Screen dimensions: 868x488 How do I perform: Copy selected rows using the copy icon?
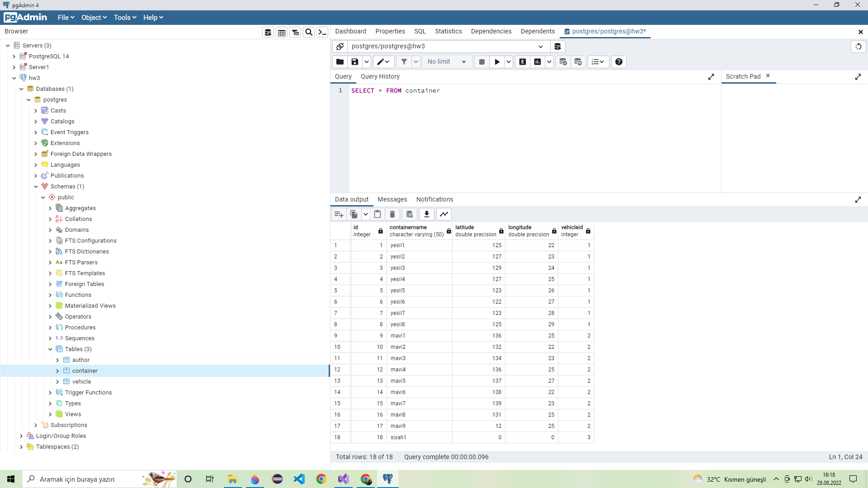(354, 214)
